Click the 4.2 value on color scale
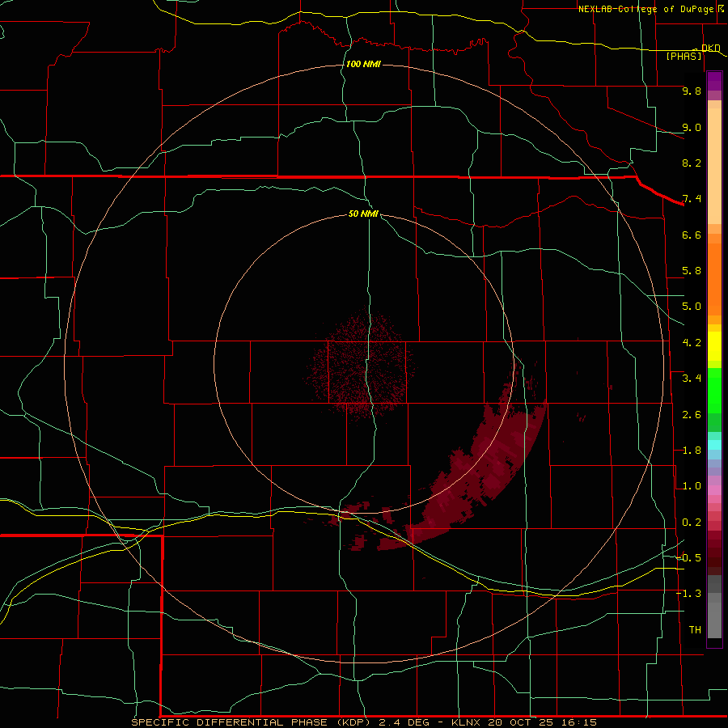Screen dimensions: 728x728 pyautogui.click(x=692, y=343)
